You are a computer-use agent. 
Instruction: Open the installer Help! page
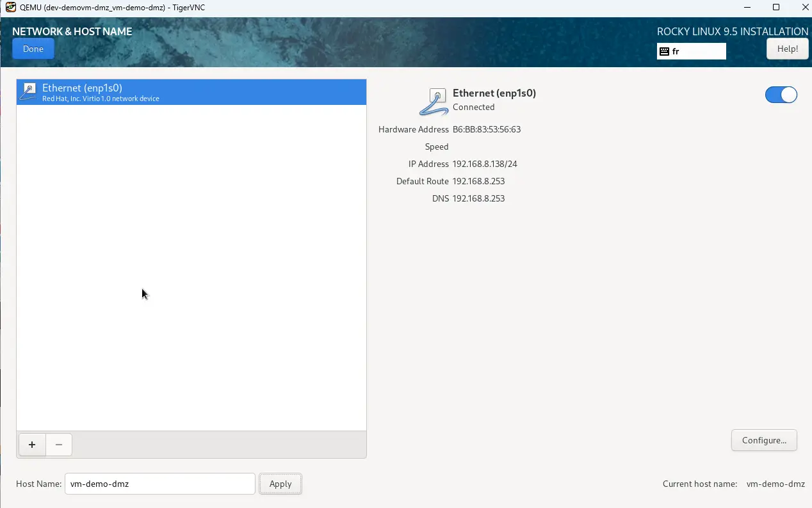pos(787,49)
